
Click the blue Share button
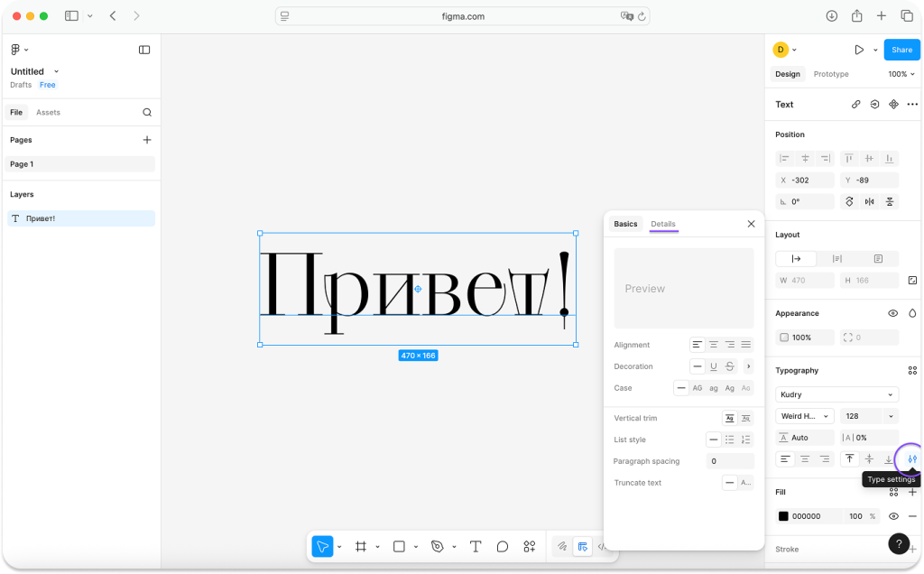click(x=901, y=50)
